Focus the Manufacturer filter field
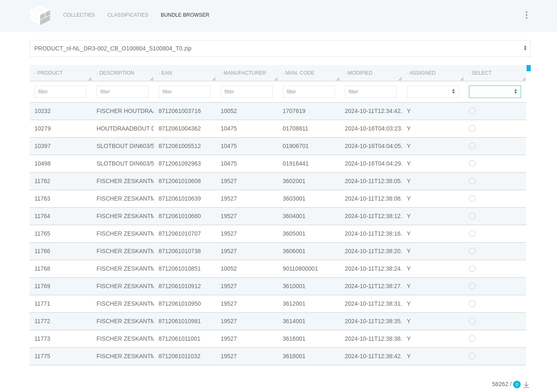 click(246, 92)
